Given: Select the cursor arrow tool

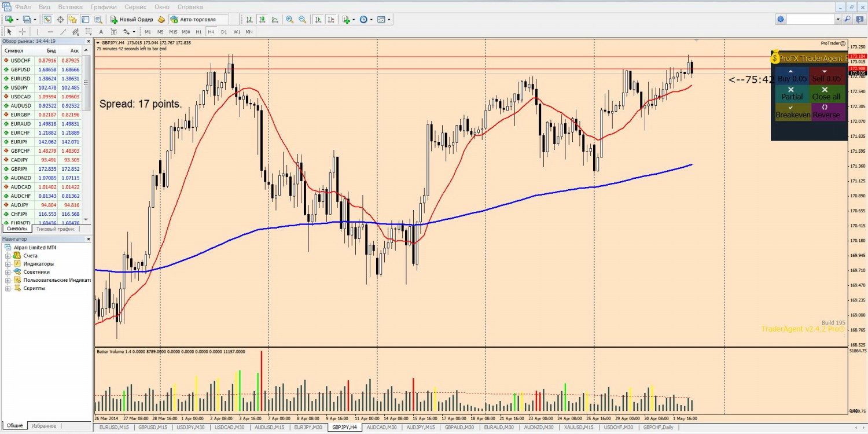Looking at the screenshot, I should (x=9, y=32).
